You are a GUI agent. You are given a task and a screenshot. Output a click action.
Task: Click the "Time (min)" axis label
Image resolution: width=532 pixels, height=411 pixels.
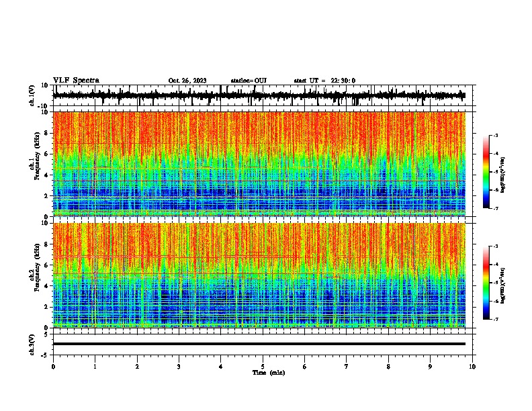click(x=269, y=373)
